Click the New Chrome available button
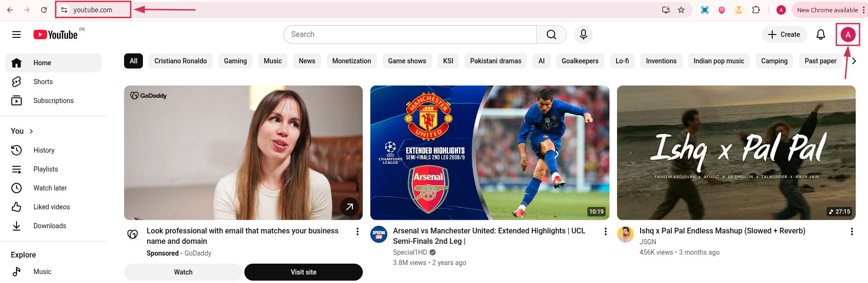 pyautogui.click(x=827, y=10)
